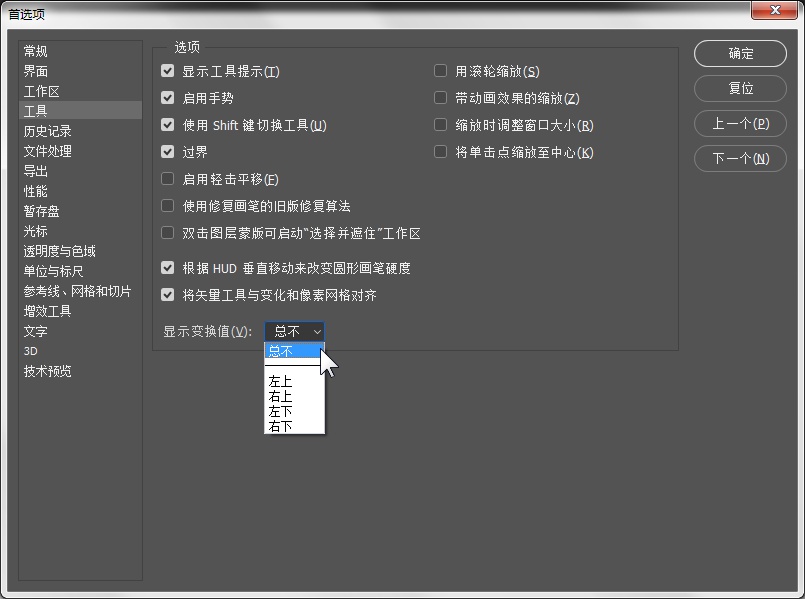Viewport: 805px width, 599px height.
Task: Enable 用滚轮缩放 checkbox
Action: point(440,71)
